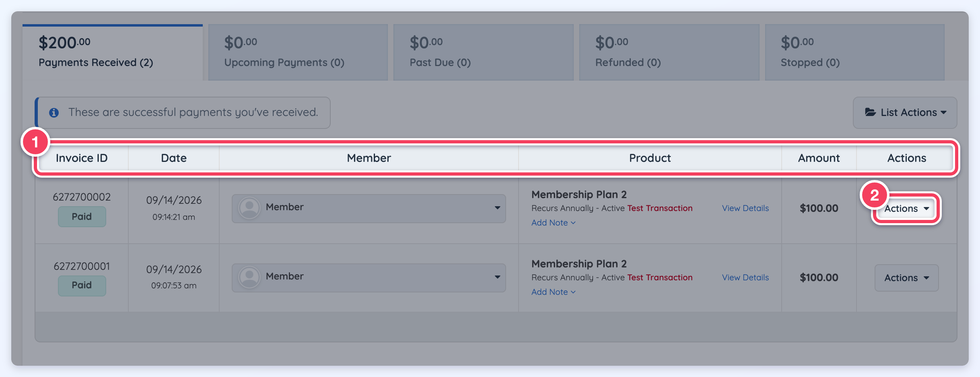This screenshot has width=980, height=377.
Task: Click member avatar icon in invoice 6272700001 row
Action: coord(249,277)
